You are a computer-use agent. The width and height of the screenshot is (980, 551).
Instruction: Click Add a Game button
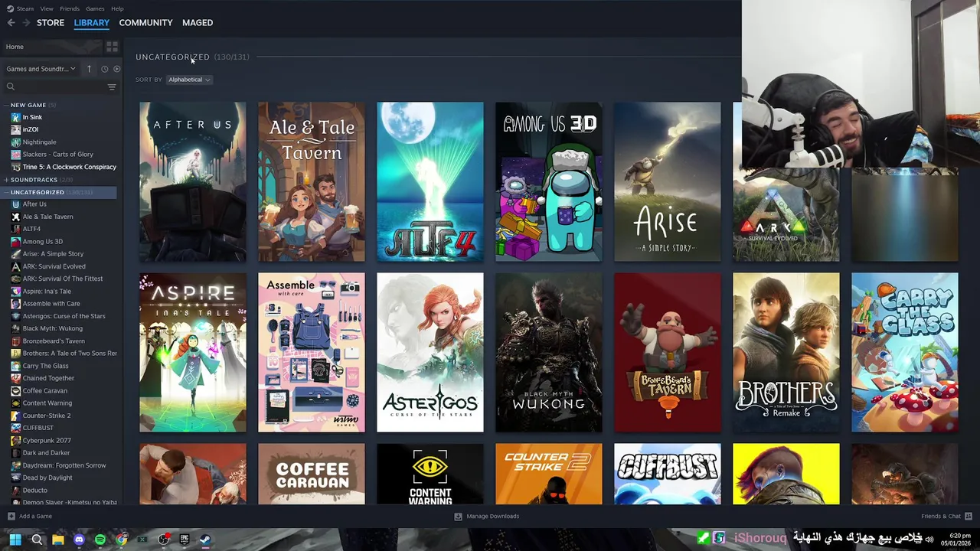tap(31, 517)
